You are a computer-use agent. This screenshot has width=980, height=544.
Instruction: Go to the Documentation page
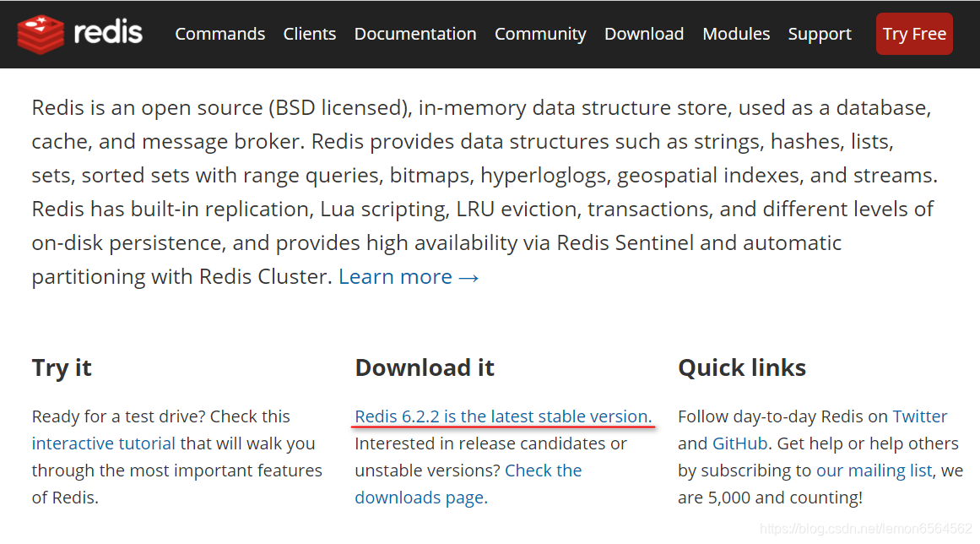(415, 34)
